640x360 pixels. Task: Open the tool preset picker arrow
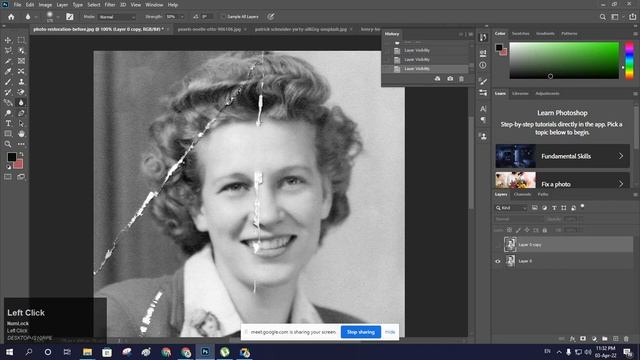click(x=36, y=17)
